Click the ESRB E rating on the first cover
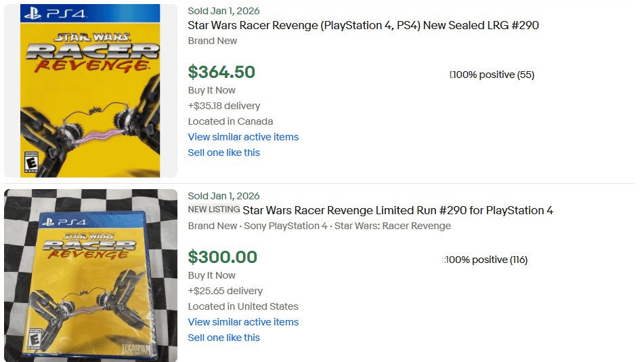The height and width of the screenshot is (362, 644). pyautogui.click(x=31, y=163)
